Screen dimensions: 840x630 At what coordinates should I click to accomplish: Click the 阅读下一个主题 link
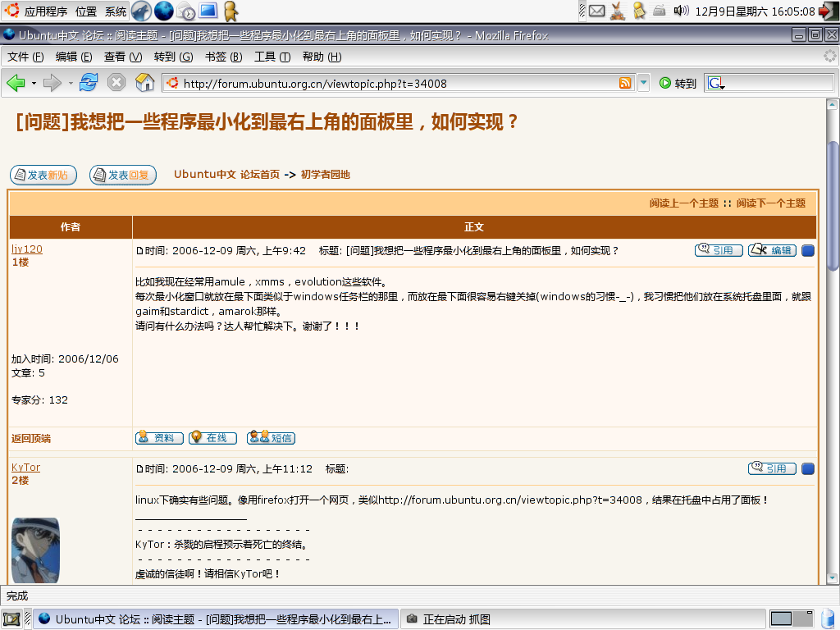(x=770, y=203)
